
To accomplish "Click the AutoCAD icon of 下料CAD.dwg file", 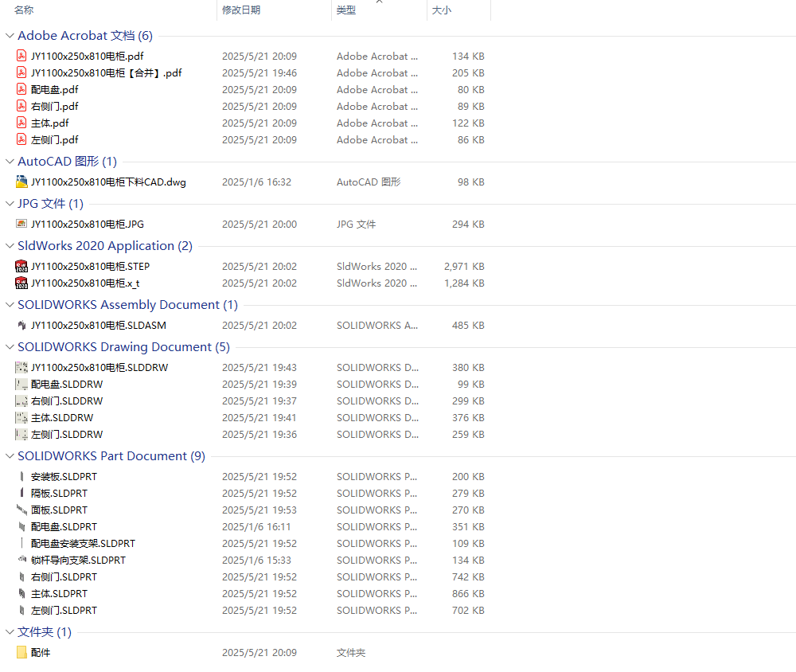I will 21,182.
